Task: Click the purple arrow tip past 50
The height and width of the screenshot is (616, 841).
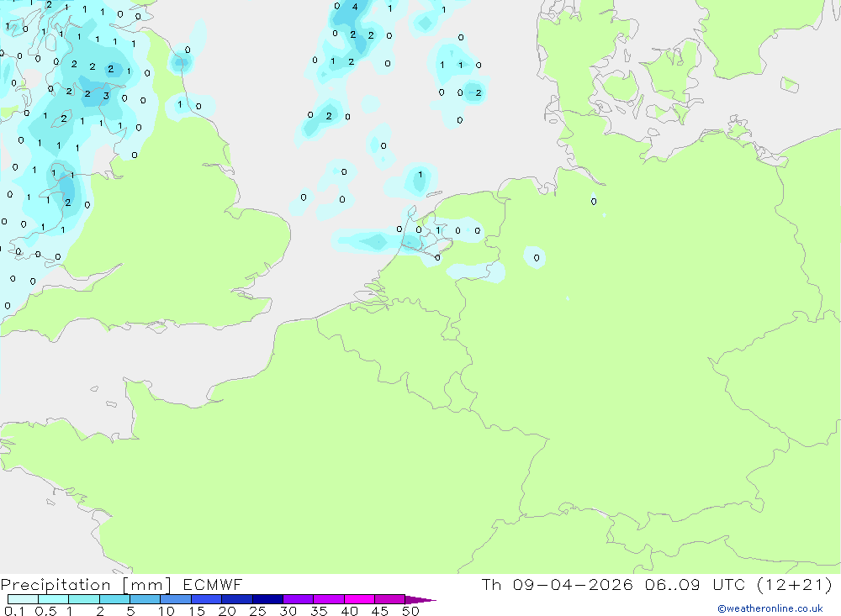Action: [420, 600]
